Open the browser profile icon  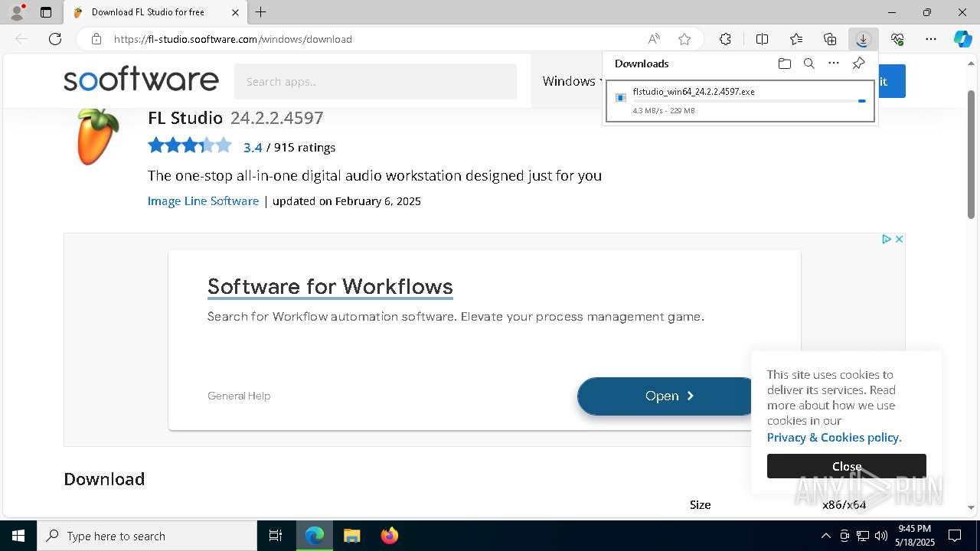(x=17, y=12)
